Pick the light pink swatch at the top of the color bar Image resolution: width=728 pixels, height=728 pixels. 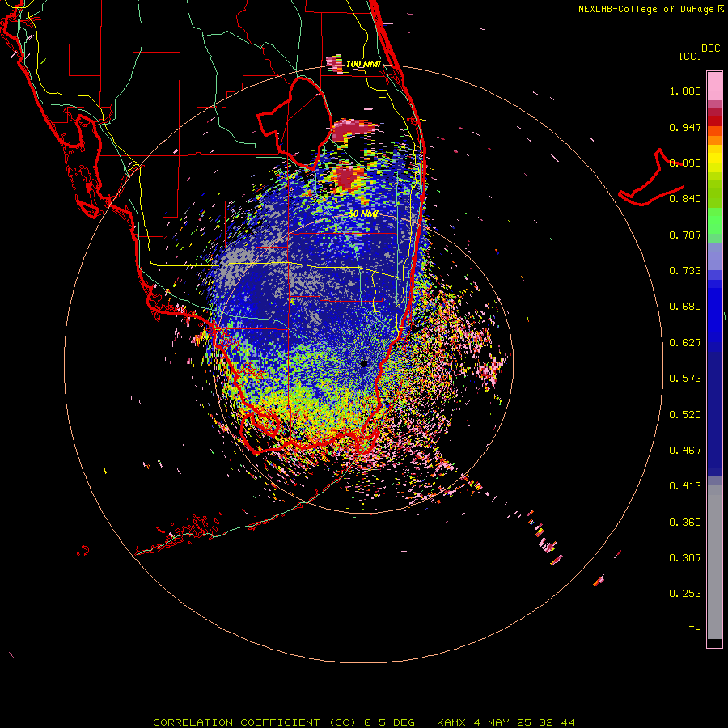(x=714, y=87)
